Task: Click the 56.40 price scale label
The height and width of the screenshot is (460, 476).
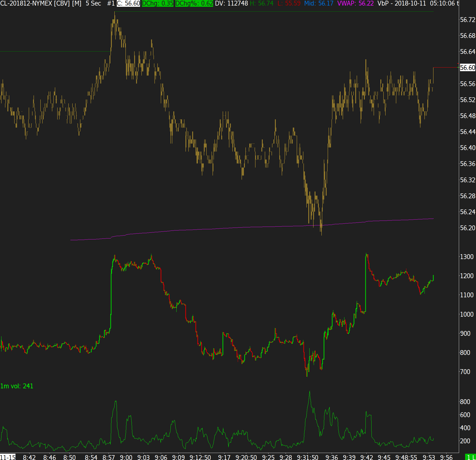Action: [x=468, y=148]
